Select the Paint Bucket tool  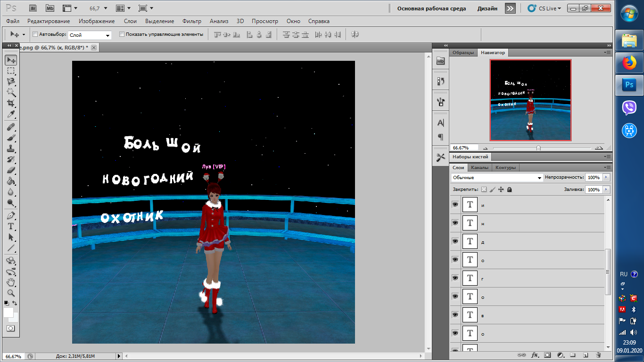click(11, 181)
